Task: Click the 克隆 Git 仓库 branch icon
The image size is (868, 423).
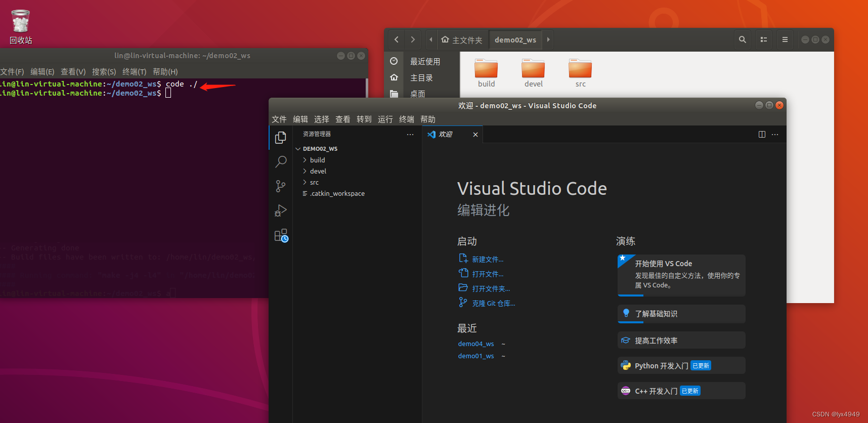Action: [463, 302]
